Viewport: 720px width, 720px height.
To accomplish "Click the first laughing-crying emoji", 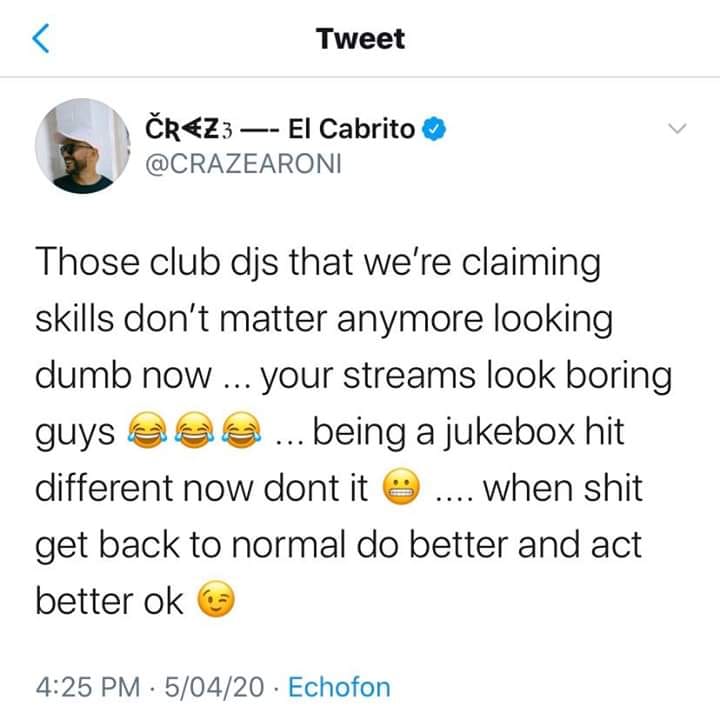I will (147, 430).
